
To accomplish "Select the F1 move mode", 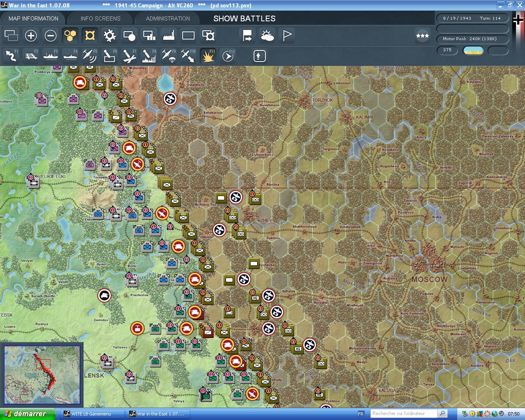I will [x=11, y=56].
